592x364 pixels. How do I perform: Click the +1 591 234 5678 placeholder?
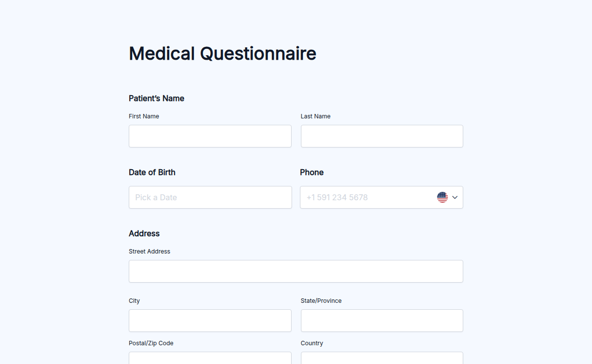[x=336, y=197]
